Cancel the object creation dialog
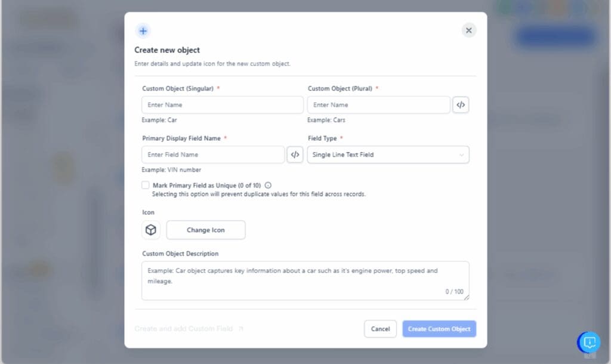Image resolution: width=611 pixels, height=364 pixels. click(380, 328)
